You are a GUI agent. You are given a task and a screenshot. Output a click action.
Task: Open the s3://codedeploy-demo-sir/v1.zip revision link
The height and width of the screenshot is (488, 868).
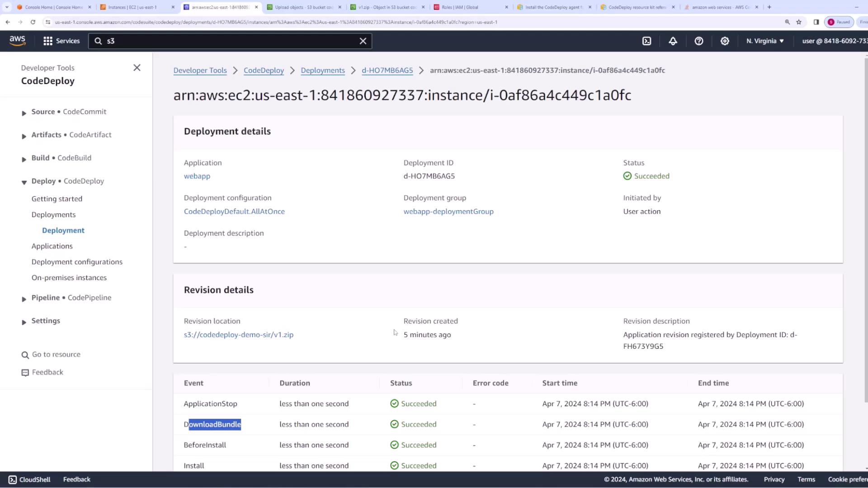(238, 335)
